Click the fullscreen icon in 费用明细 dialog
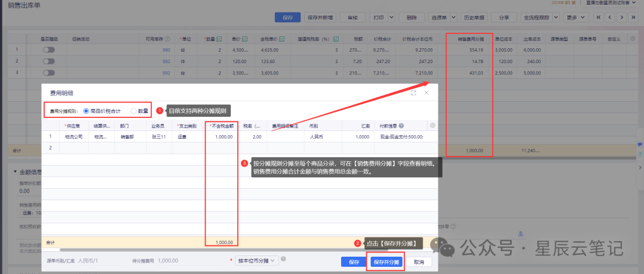Viewport: 644px width, 274px height. (413, 93)
